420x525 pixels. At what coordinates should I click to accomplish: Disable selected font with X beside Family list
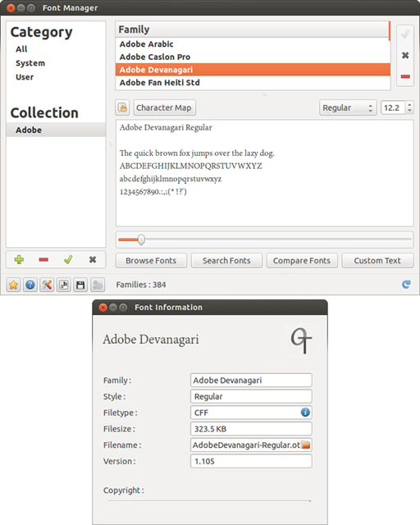[x=405, y=55]
